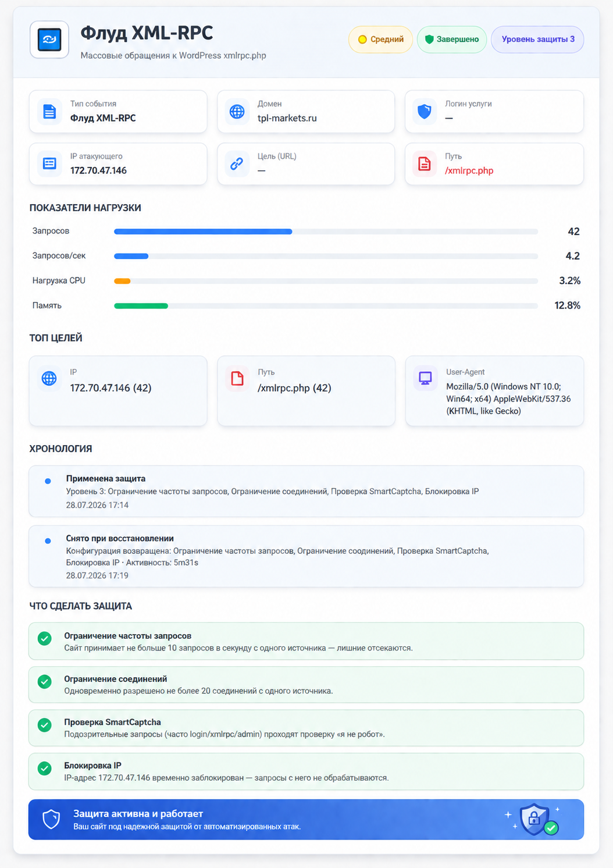The width and height of the screenshot is (613, 868).
Task: Click green checkmark for Ограничение частоты запросов
Action: 45,639
